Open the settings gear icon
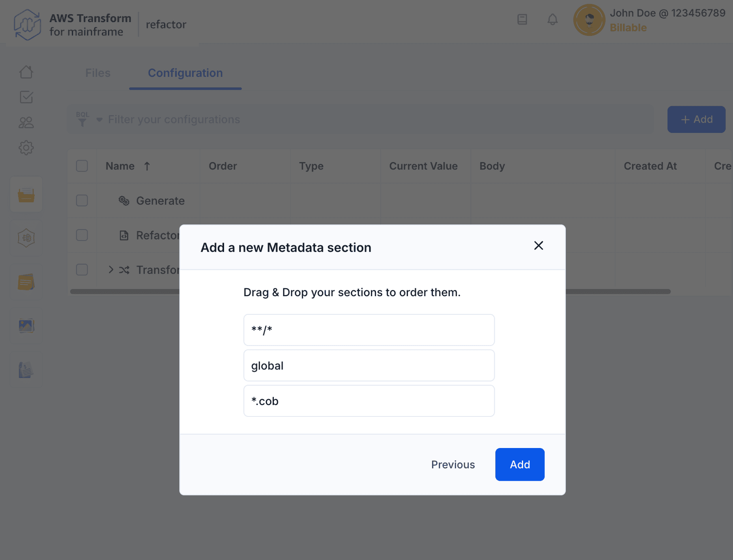 click(x=26, y=148)
